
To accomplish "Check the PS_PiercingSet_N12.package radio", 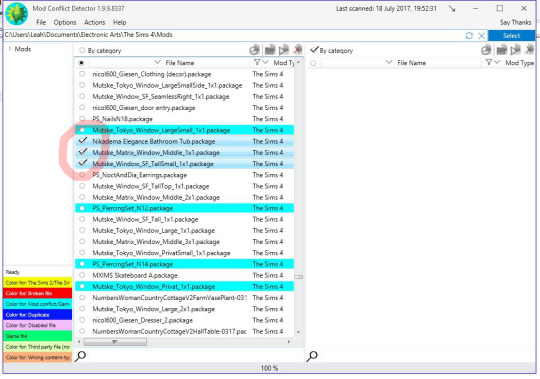I will pos(82,208).
